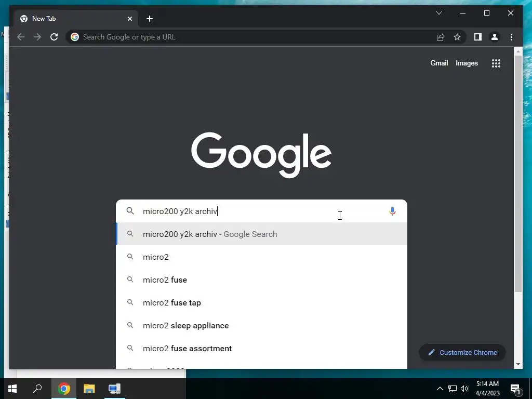
Task: Open the Windows Start menu
Action: [12, 389]
